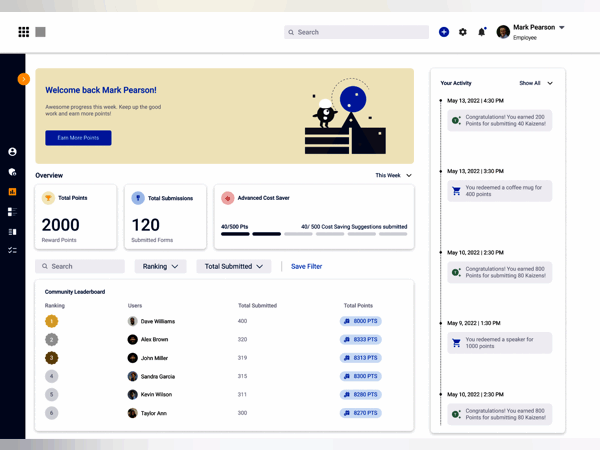The width and height of the screenshot is (600, 450).
Task: Focus the top bar Search field
Action: point(356,32)
